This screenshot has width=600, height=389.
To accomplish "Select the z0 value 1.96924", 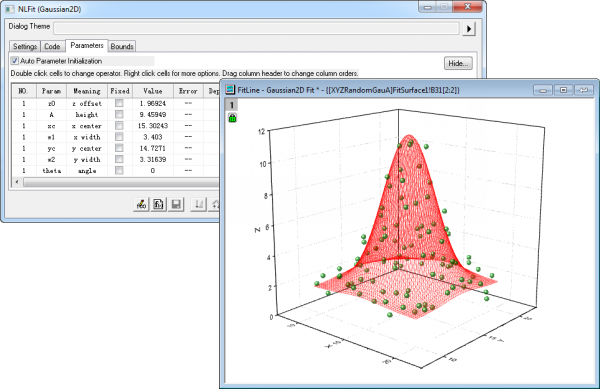I will click(x=153, y=103).
